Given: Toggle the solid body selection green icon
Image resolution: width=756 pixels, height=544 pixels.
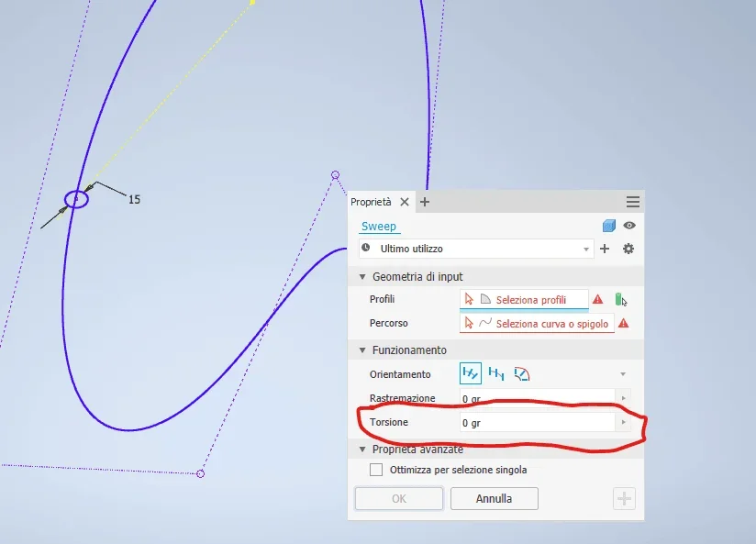Looking at the screenshot, I should coord(621,299).
